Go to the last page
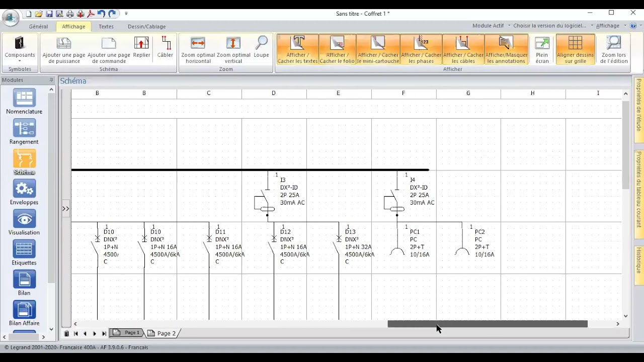This screenshot has width=644, height=362. click(x=104, y=333)
